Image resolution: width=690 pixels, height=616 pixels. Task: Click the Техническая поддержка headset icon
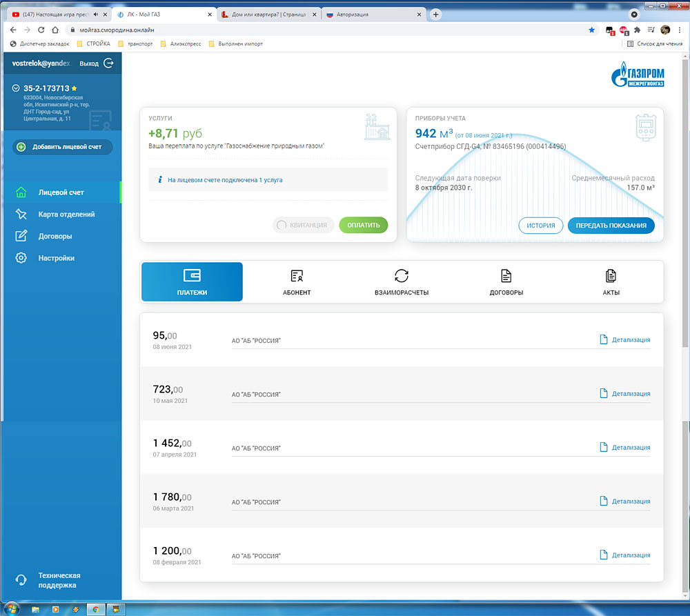tap(21, 580)
